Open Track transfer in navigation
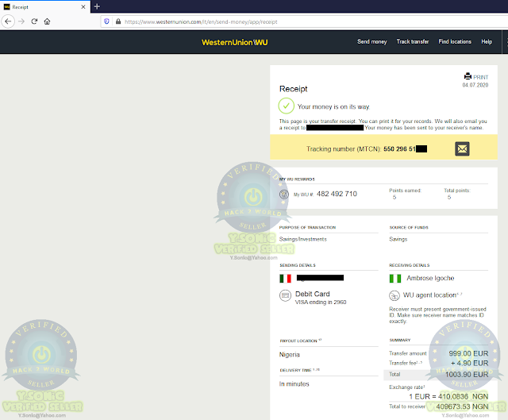This screenshot has height=420, width=508. pos(413,41)
